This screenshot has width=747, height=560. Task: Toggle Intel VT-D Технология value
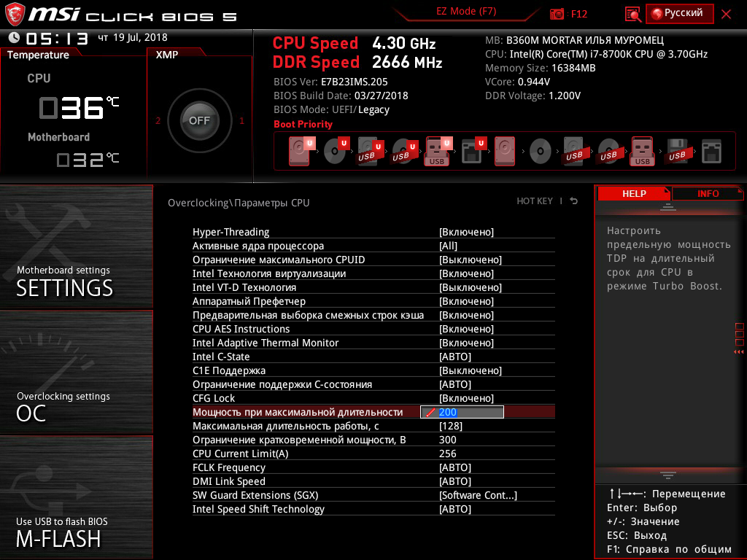pos(373,287)
